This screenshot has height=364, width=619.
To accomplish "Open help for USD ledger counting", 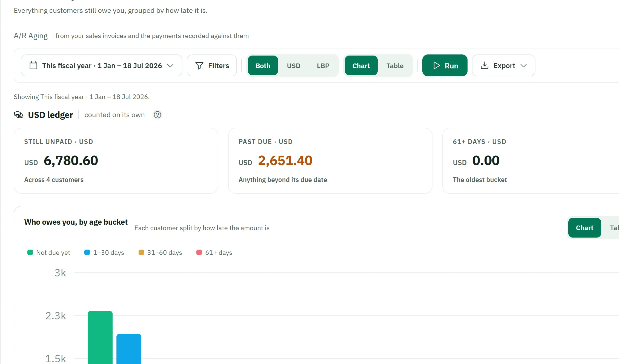I will point(157,115).
